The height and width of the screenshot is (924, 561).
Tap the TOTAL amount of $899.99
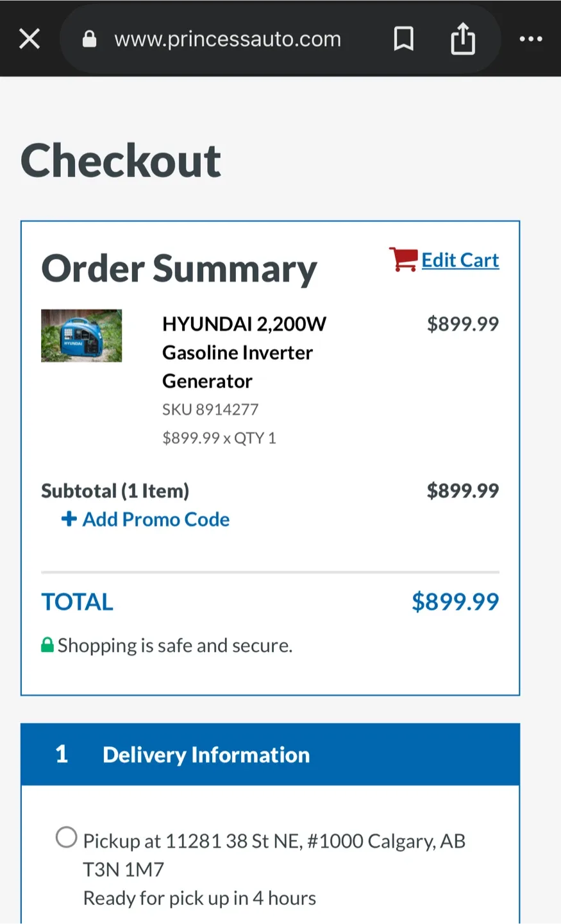455,601
